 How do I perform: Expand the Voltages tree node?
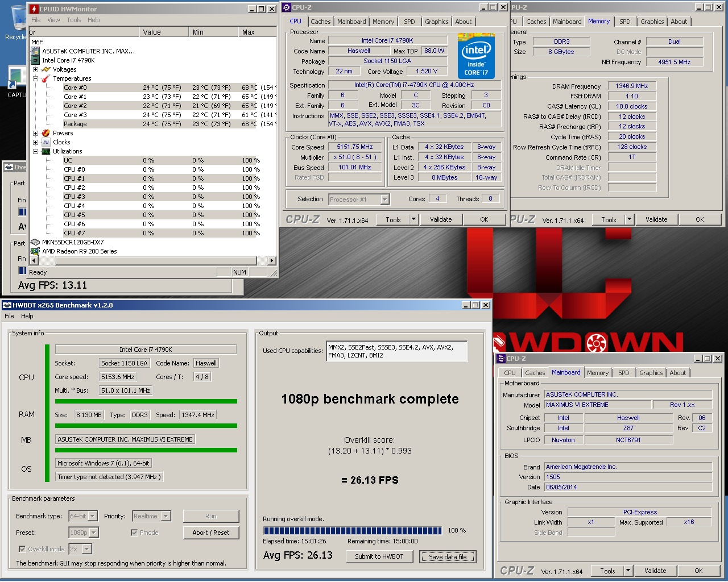coord(35,69)
